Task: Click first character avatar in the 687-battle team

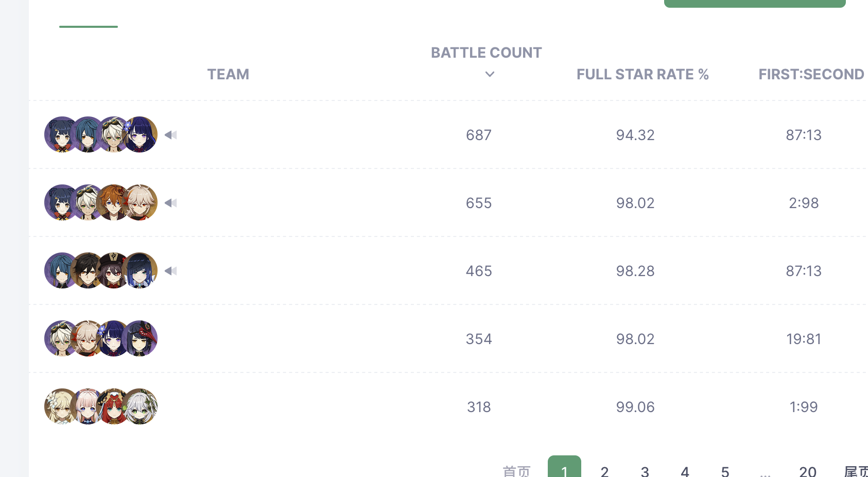Action: point(62,134)
